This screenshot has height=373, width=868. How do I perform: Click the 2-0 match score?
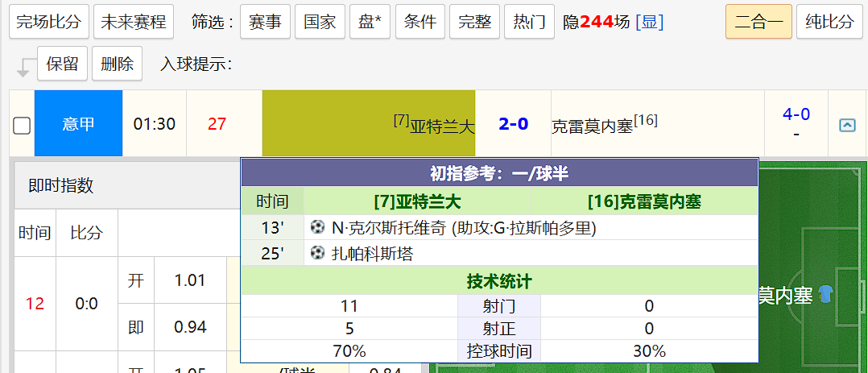513,124
